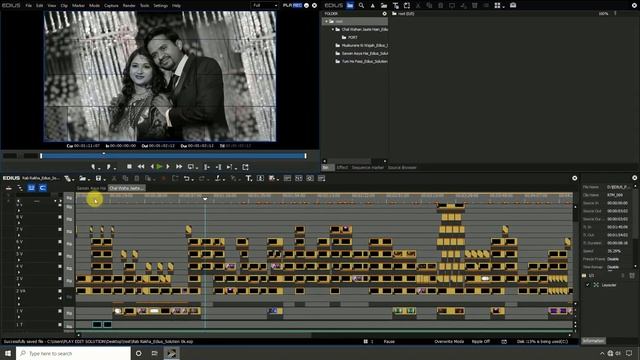Click the Rewind button
The image size is (640, 360).
(141, 167)
